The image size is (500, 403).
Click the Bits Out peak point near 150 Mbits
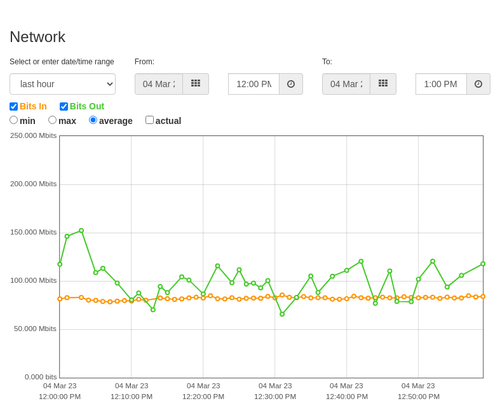(81, 231)
